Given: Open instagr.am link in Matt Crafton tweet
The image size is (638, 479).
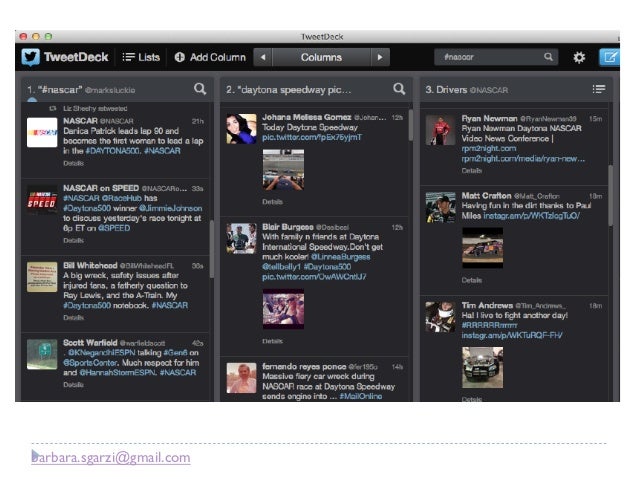Looking at the screenshot, I should (x=531, y=216).
